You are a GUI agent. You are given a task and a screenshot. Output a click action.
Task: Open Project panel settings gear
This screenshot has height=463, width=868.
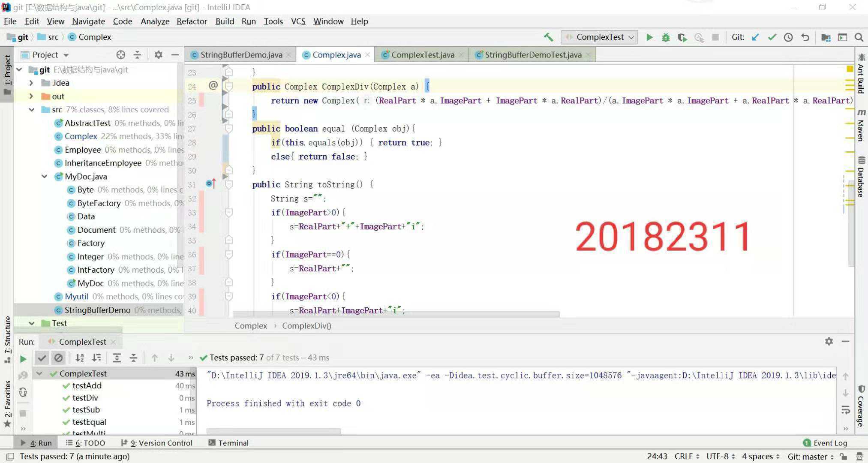coord(158,55)
